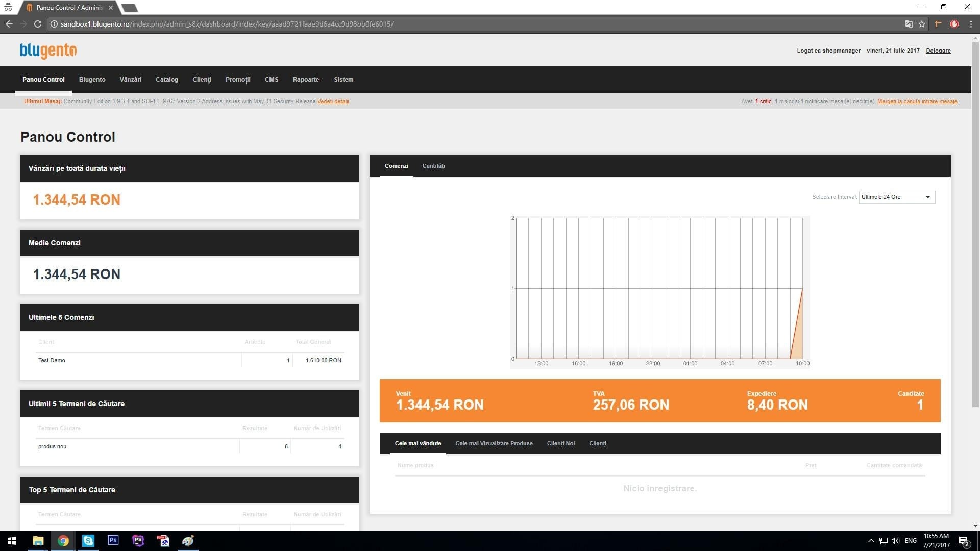Open PhpStorm from the taskbar
Screen dimensions: 980x551
138,541
